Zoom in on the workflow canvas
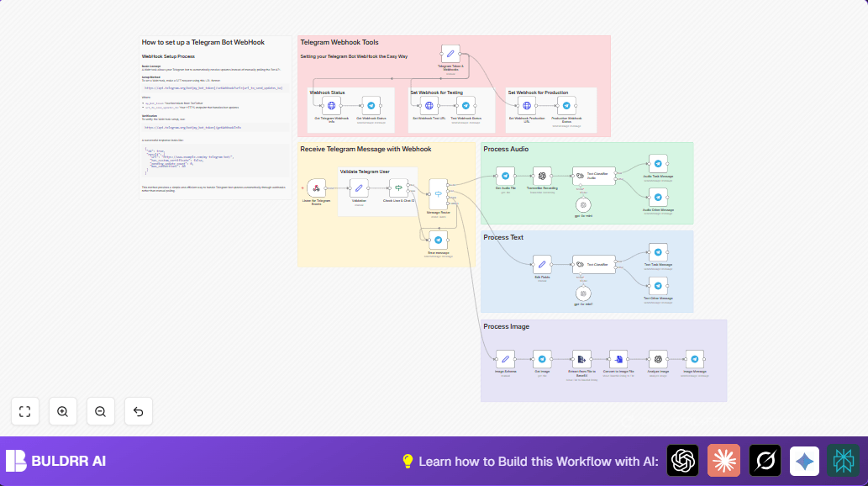The image size is (868, 486). click(x=62, y=412)
